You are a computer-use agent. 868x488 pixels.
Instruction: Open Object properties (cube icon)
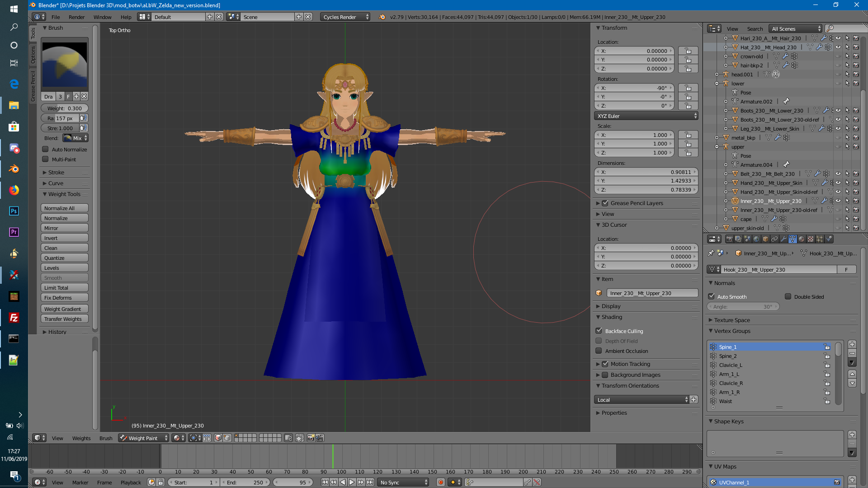766,239
